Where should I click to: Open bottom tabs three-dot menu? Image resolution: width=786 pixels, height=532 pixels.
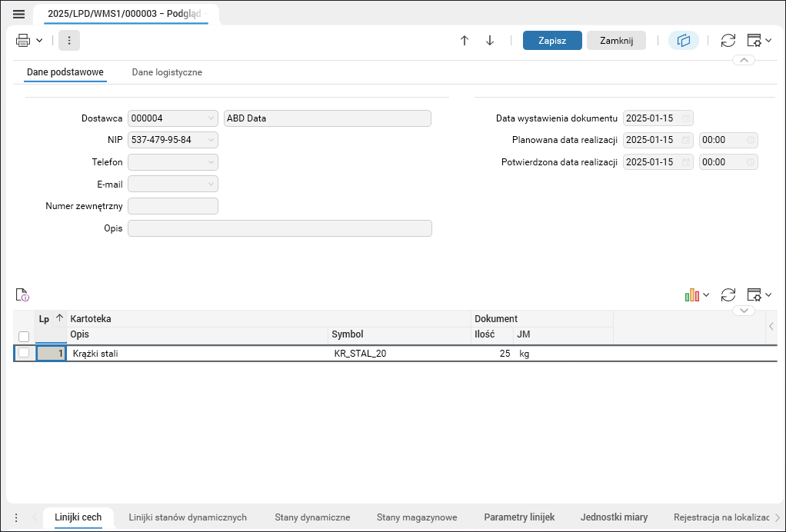point(16,517)
